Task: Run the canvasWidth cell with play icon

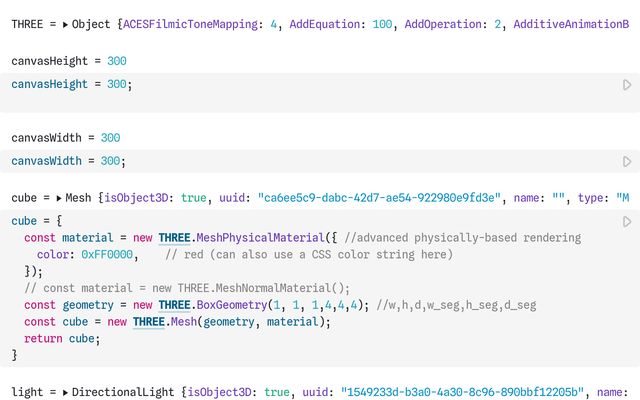Action: click(x=627, y=161)
